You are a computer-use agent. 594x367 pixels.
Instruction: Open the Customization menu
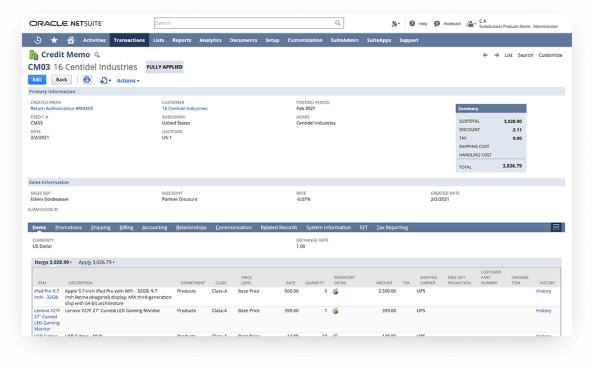coord(305,40)
